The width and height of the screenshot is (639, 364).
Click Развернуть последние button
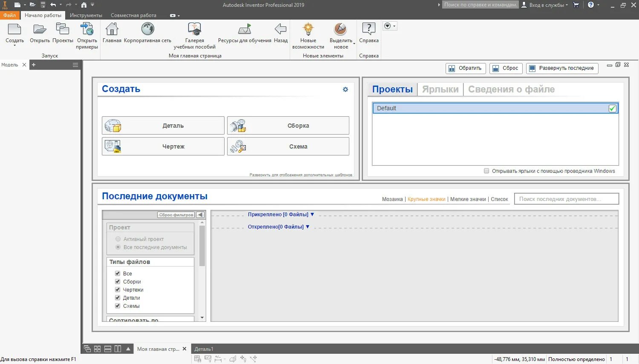pyautogui.click(x=562, y=68)
